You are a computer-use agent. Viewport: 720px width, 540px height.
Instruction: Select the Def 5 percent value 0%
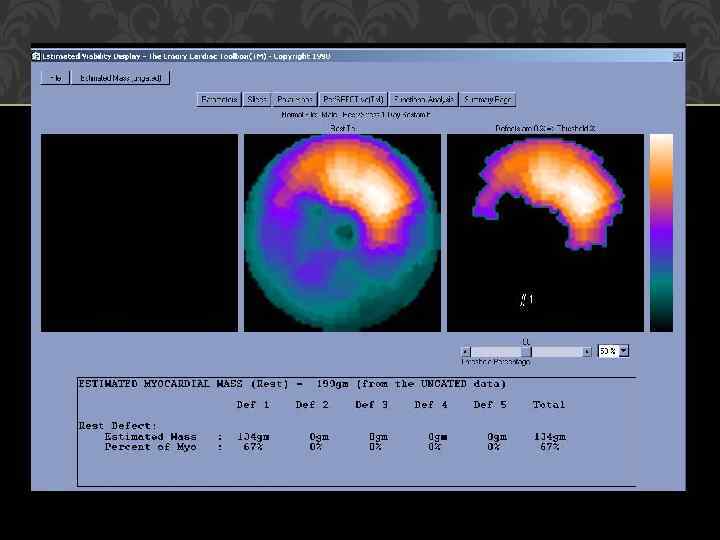click(x=494, y=447)
